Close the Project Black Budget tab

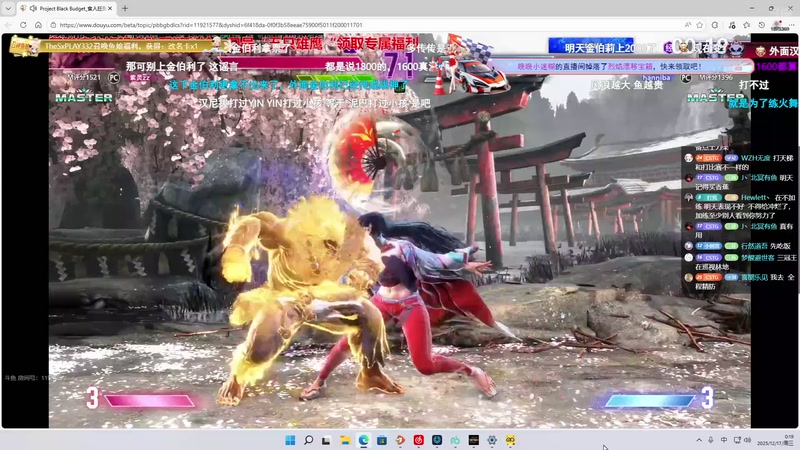click(110, 8)
